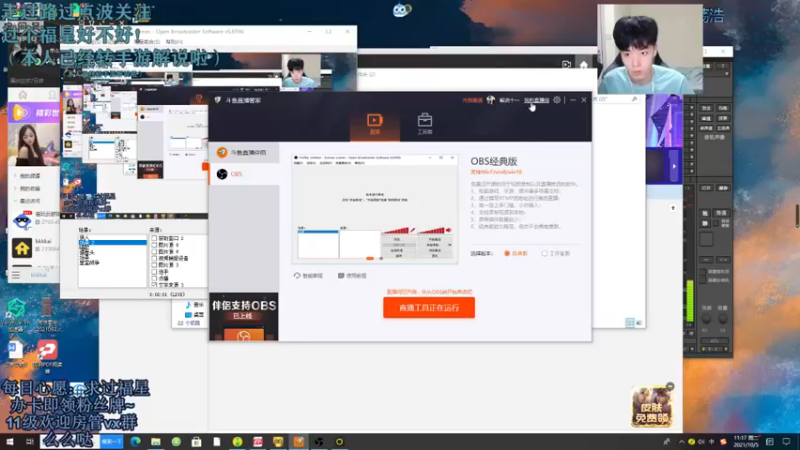Click the search magnifier in the white window

[634, 99]
